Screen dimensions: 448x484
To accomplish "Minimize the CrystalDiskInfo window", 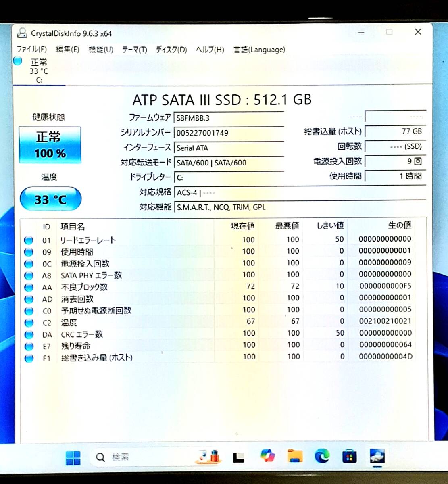I will tap(361, 32).
